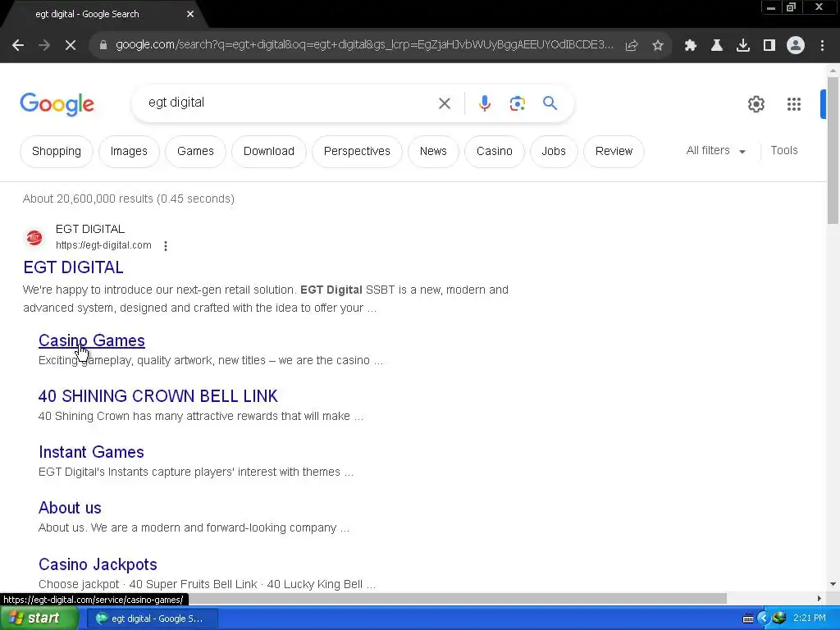Click the horizontal scrollbar right arrow
Image resolution: width=840 pixels, height=630 pixels.
click(x=819, y=598)
